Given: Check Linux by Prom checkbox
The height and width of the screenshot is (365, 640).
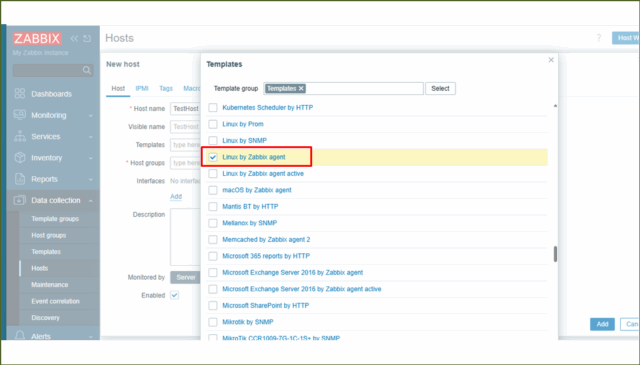Looking at the screenshot, I should tap(213, 124).
